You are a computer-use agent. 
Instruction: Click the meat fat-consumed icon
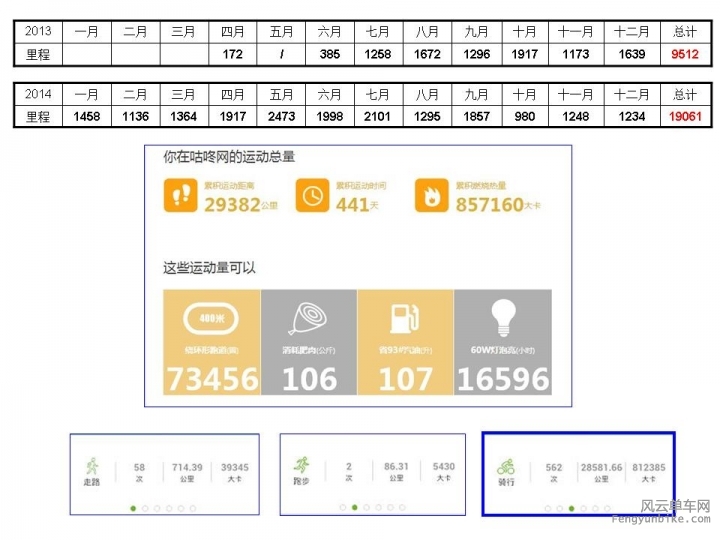308,319
